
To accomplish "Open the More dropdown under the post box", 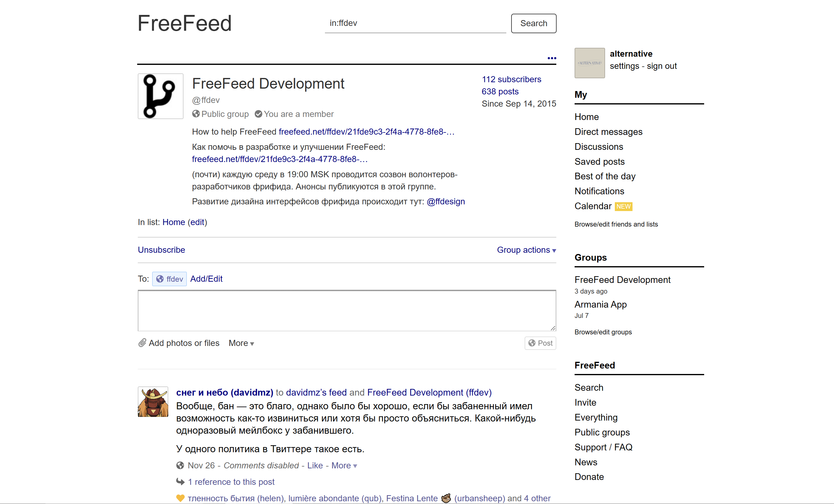I will (241, 343).
